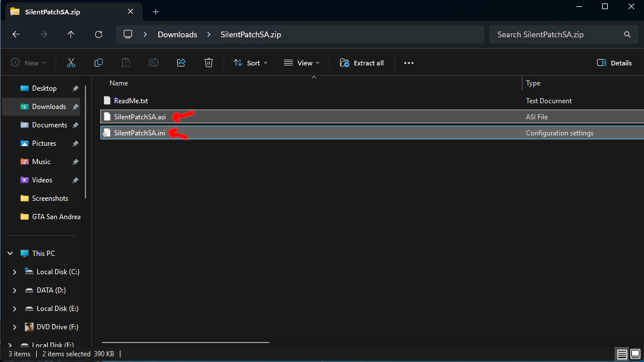644x362 pixels.
Task: Click the This PC monitor icon in address bar
Action: coord(128,34)
